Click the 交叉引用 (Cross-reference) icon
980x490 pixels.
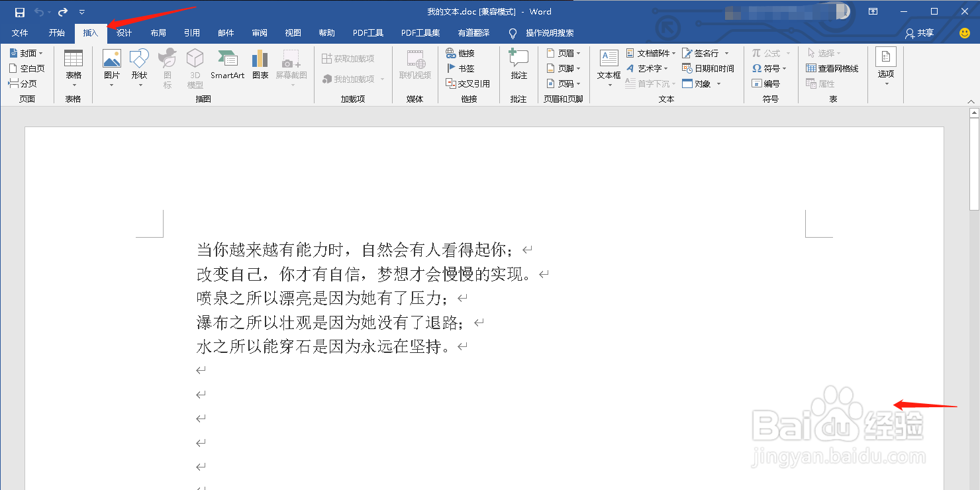click(x=468, y=83)
